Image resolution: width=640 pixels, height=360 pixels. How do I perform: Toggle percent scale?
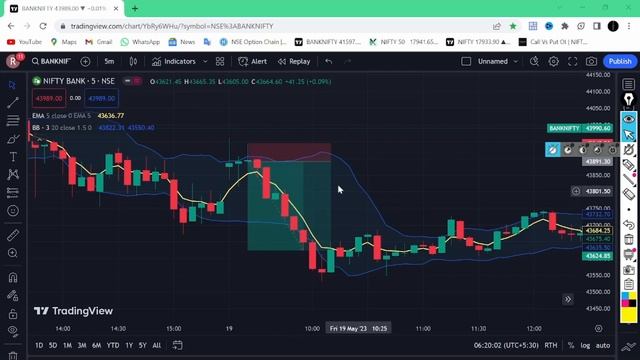pos(571,345)
